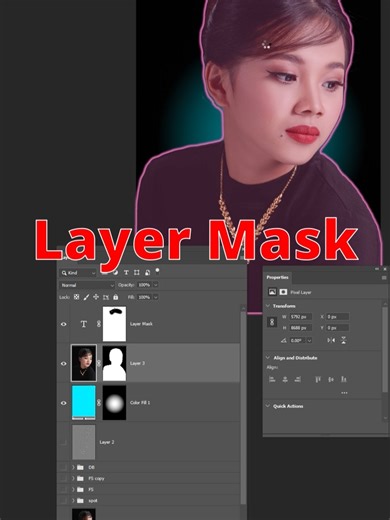Hide the Layer Mask text layer

coord(64,324)
